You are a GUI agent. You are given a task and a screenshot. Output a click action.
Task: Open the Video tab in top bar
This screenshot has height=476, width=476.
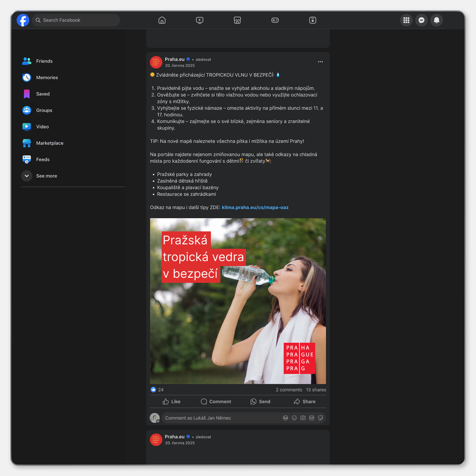click(x=200, y=20)
